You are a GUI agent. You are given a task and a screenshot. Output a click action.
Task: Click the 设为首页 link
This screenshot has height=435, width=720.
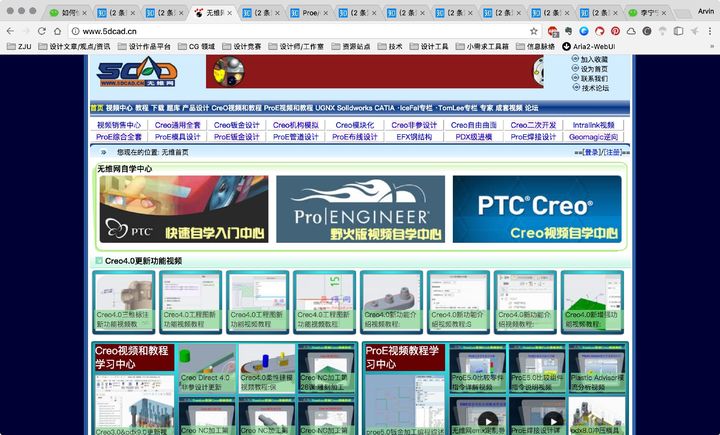point(594,69)
